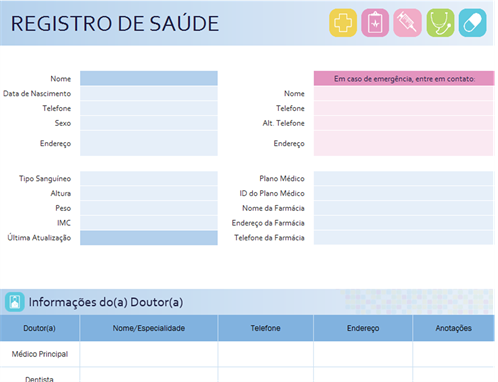Select Médico Principal Nome/Especialidade cell
Viewport: 498px width, 382px height.
coord(149,354)
